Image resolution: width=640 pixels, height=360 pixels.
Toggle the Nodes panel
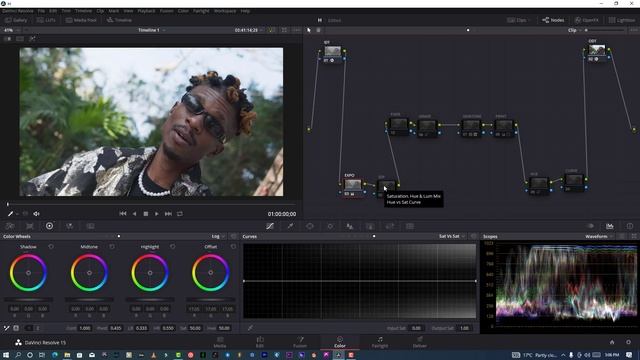pos(553,20)
